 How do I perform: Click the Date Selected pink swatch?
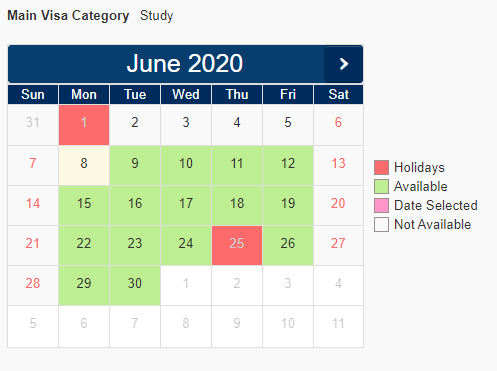tap(381, 205)
